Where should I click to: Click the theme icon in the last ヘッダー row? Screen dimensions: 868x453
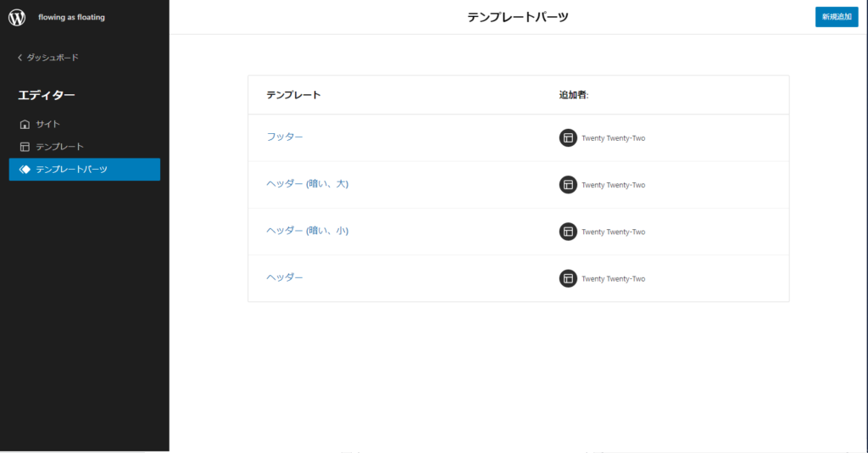[568, 278]
